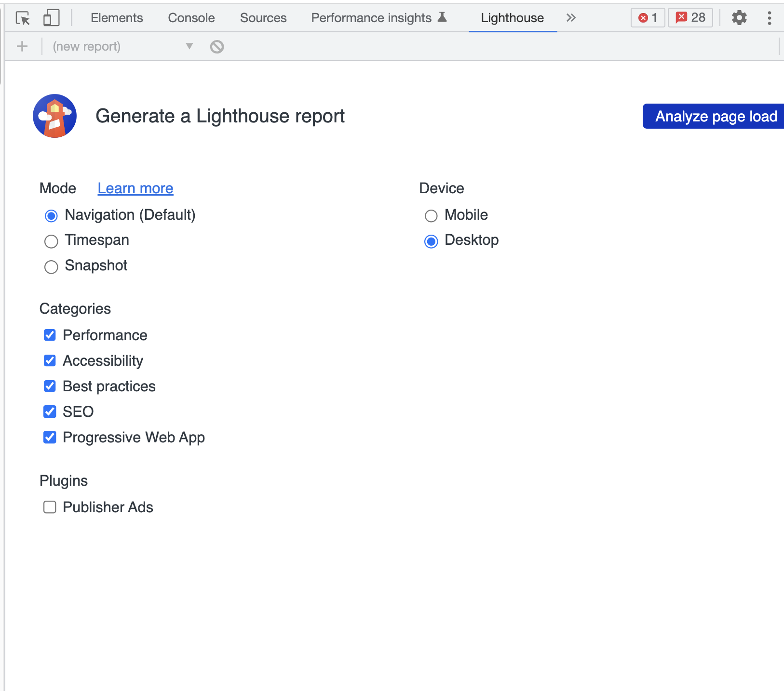Switch to the Console tab

click(x=191, y=18)
